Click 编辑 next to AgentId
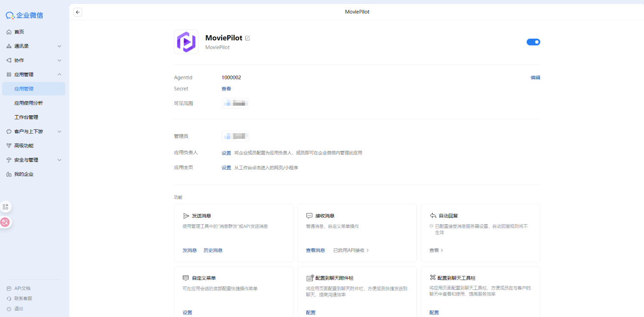This screenshot has height=317, width=644. click(535, 78)
